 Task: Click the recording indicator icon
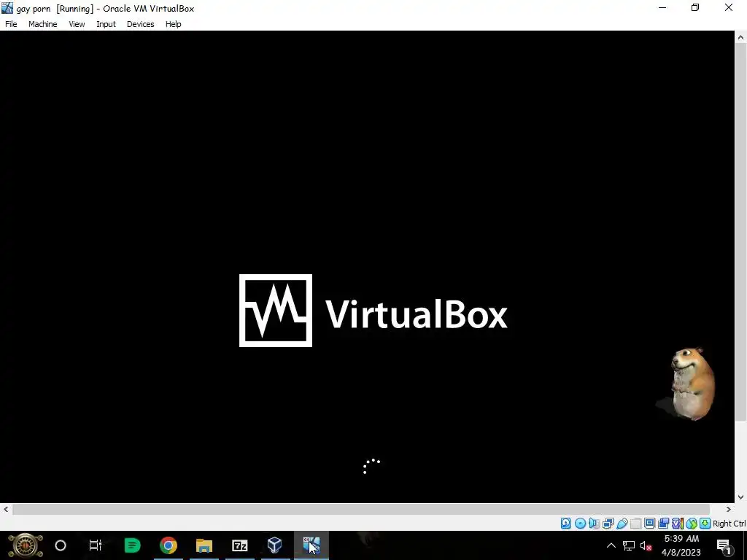[664, 524]
